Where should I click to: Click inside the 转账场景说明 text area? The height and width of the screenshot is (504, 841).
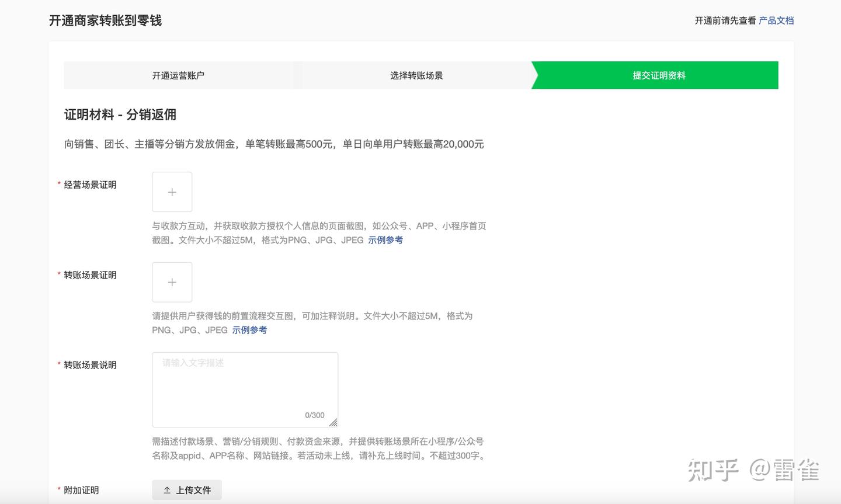[x=245, y=385]
